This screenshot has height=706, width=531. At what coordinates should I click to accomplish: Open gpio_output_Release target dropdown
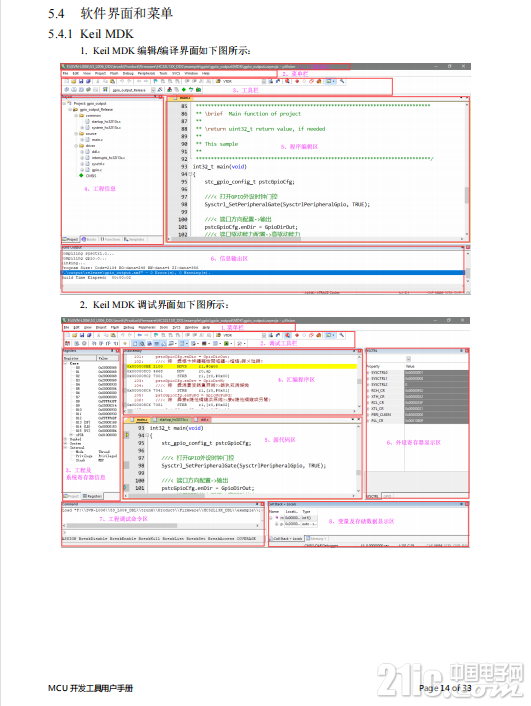(153, 90)
